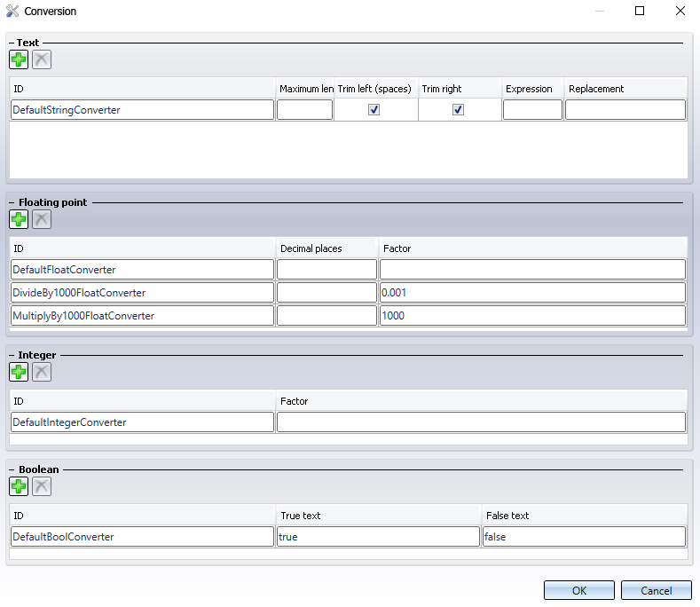The image size is (700, 607).
Task: Click delete icon in Text section
Action: tap(42, 59)
